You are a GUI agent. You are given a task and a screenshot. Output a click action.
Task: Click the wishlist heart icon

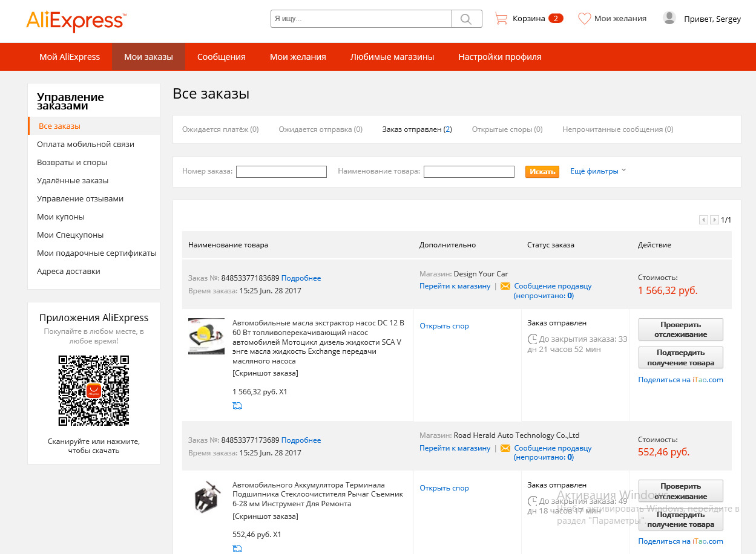click(x=584, y=19)
